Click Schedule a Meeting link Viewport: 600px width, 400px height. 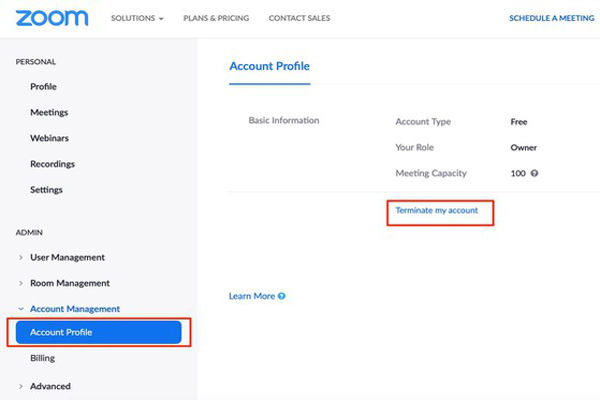551,18
